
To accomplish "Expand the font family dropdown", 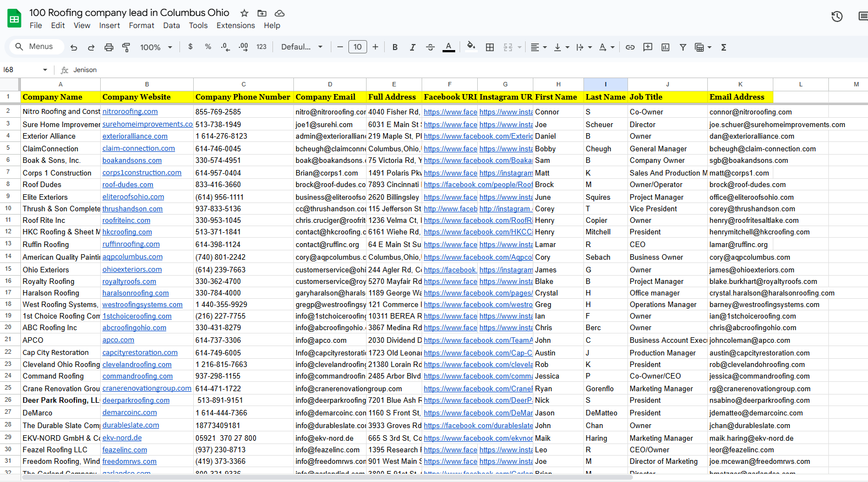I will 302,47.
